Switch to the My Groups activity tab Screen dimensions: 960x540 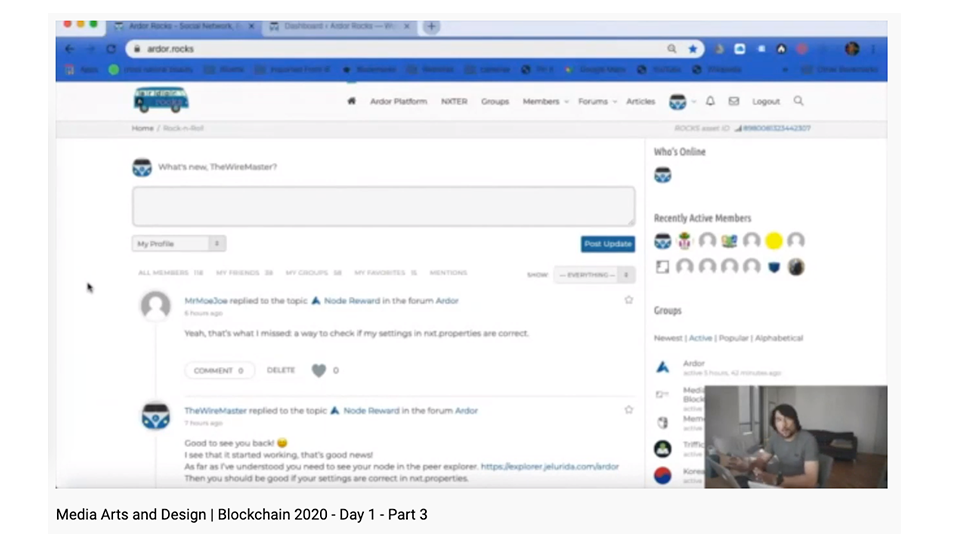(313, 272)
